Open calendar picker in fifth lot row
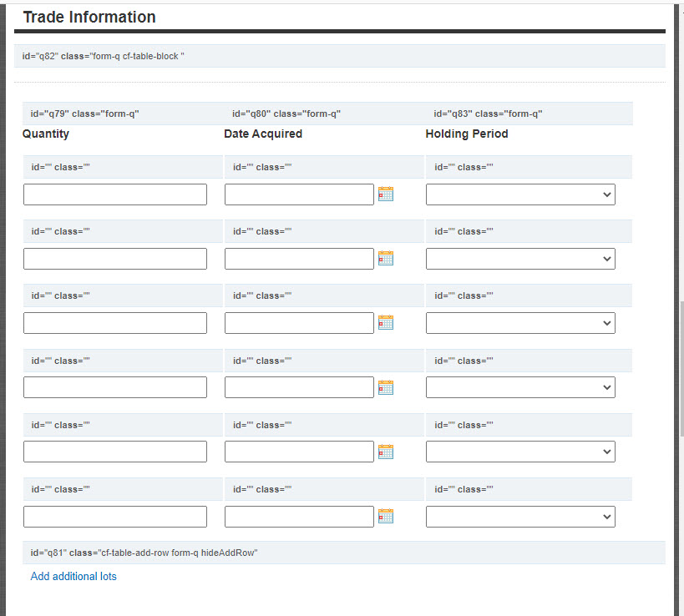 [385, 452]
